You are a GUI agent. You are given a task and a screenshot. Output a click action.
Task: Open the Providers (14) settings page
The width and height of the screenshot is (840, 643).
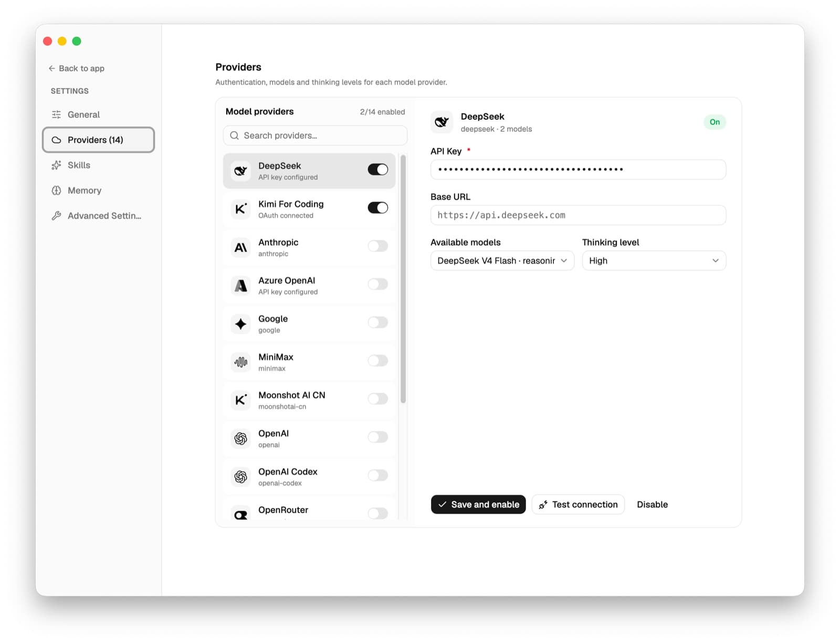tap(99, 140)
